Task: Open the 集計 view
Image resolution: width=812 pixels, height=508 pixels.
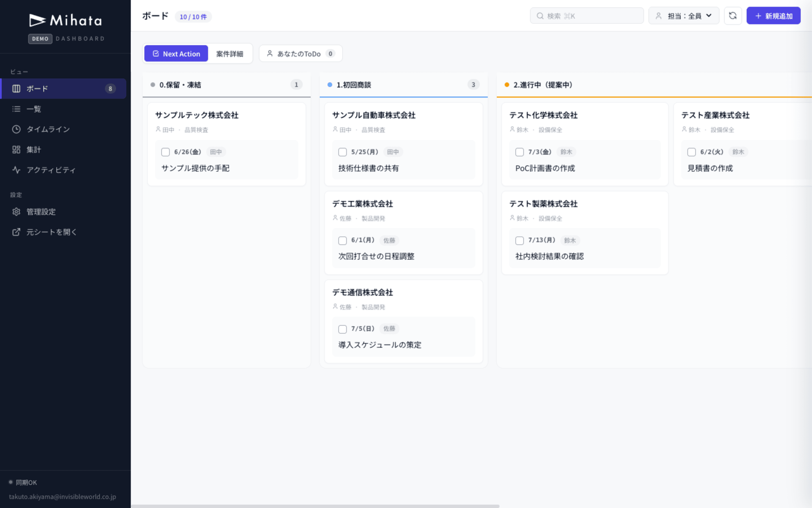Action: (64, 150)
